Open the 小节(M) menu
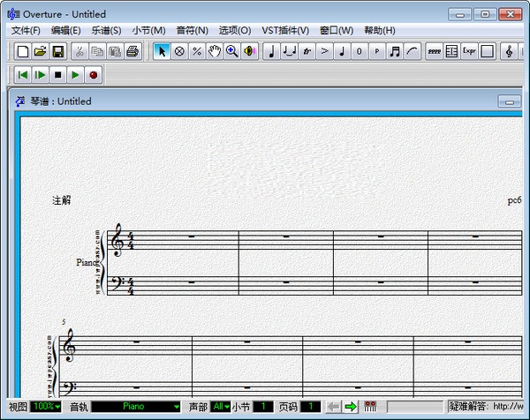This screenshot has width=530, height=420. coord(148,31)
